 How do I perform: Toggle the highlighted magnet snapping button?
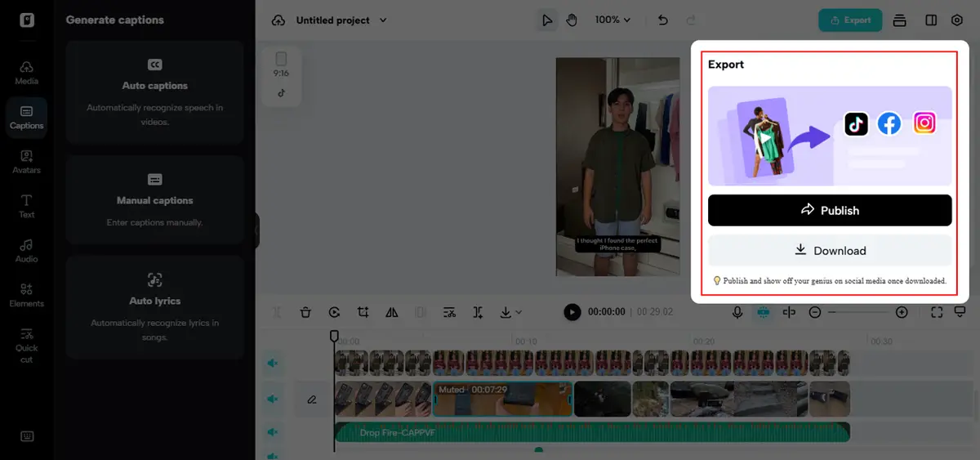(762, 312)
